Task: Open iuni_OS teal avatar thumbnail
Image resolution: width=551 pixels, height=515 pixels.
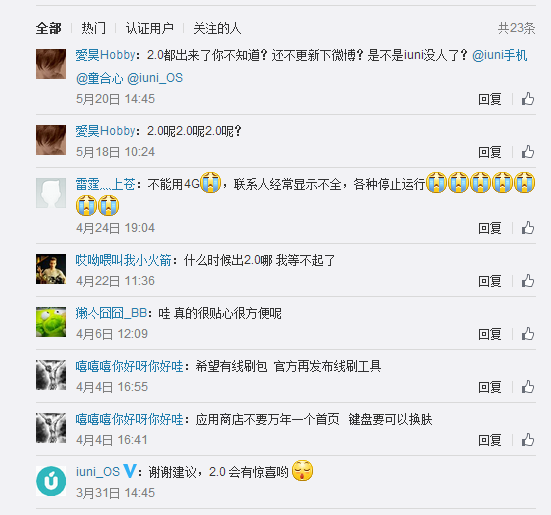Action: pos(51,481)
